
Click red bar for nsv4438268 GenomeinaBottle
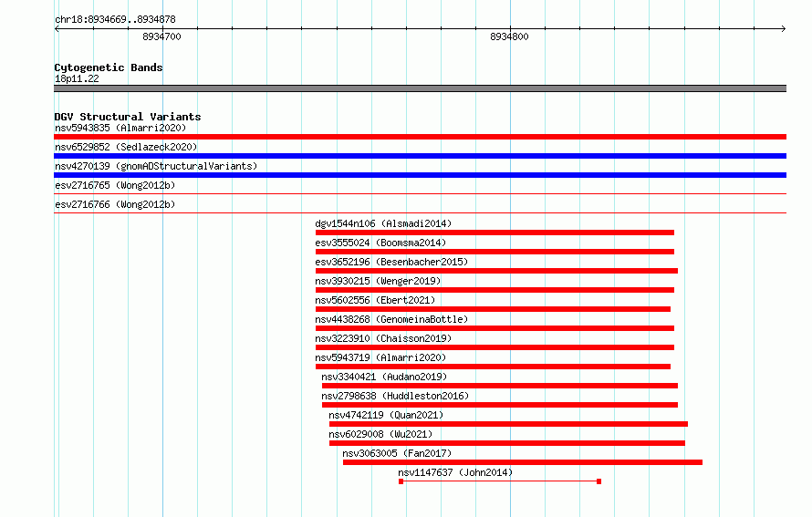point(494,328)
